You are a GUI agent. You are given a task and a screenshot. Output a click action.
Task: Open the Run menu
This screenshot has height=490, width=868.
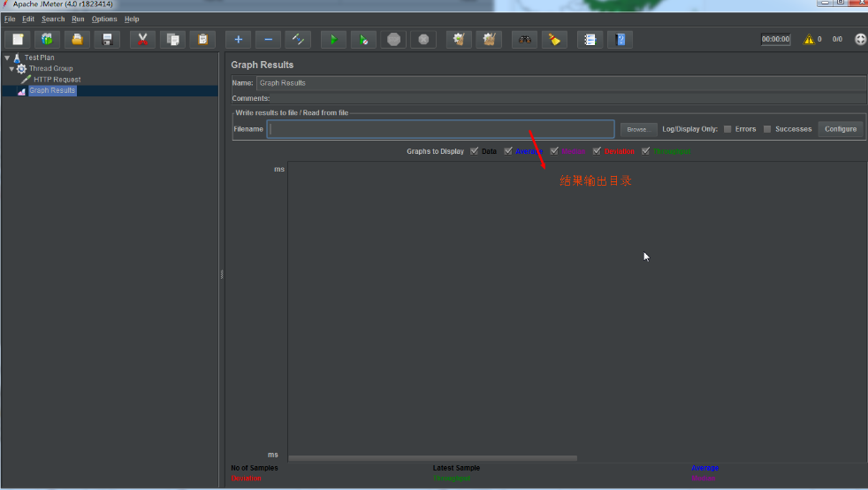tap(78, 19)
